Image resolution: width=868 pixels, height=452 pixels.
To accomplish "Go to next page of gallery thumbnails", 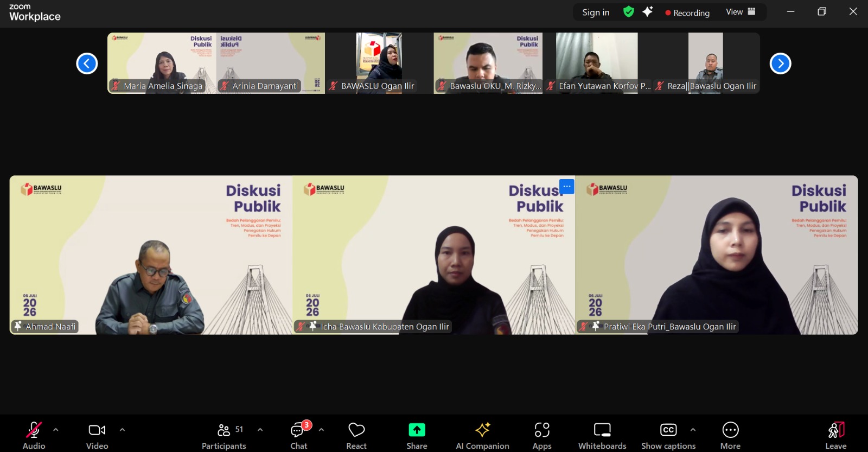I will (x=780, y=63).
